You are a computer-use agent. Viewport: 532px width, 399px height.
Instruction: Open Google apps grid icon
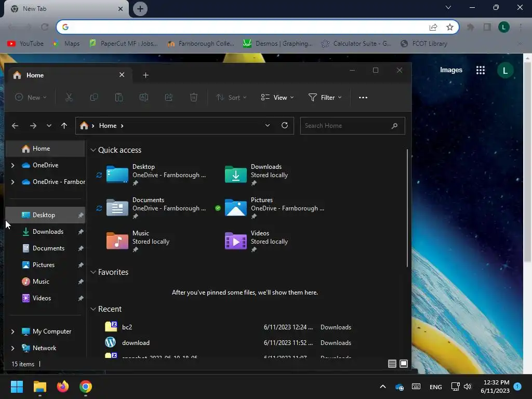click(481, 70)
